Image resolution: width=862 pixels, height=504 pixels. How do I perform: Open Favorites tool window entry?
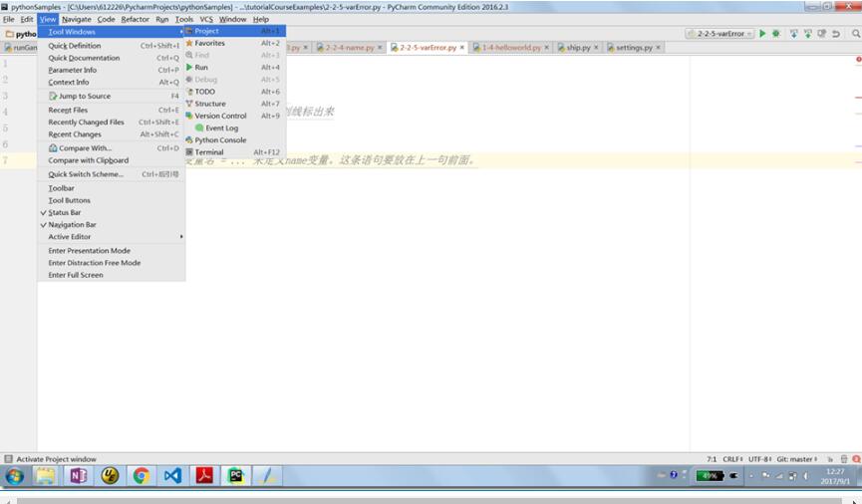click(x=235, y=43)
